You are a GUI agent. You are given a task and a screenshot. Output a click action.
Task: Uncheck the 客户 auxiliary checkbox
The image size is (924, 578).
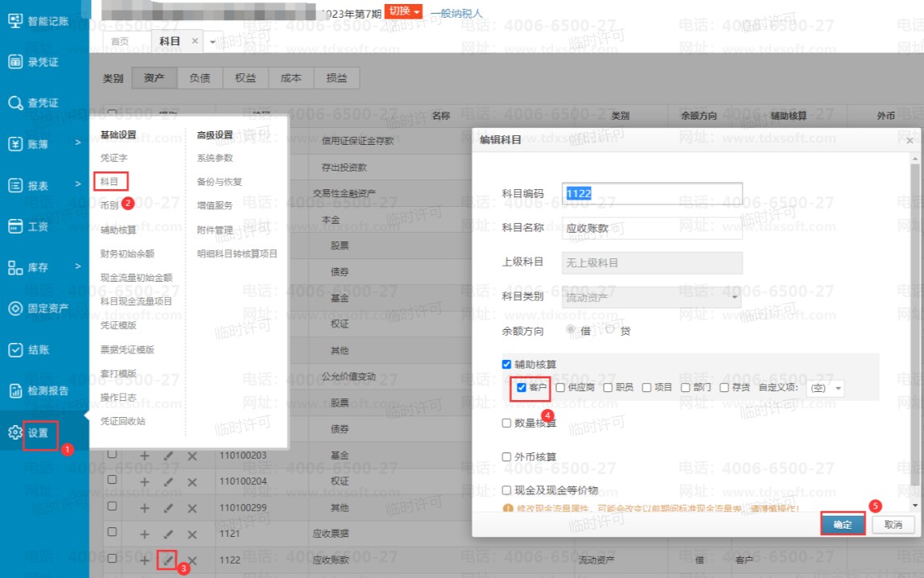point(522,388)
